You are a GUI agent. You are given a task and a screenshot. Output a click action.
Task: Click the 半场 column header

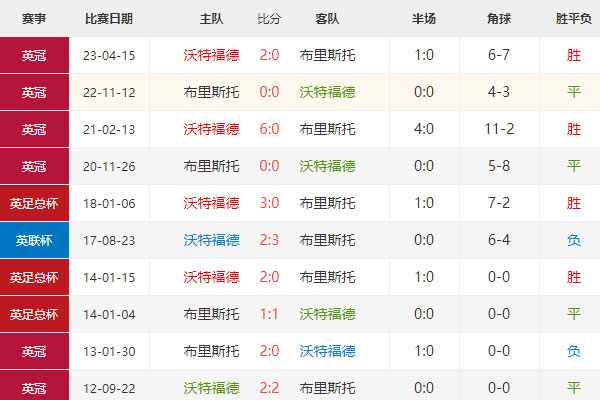(x=423, y=19)
